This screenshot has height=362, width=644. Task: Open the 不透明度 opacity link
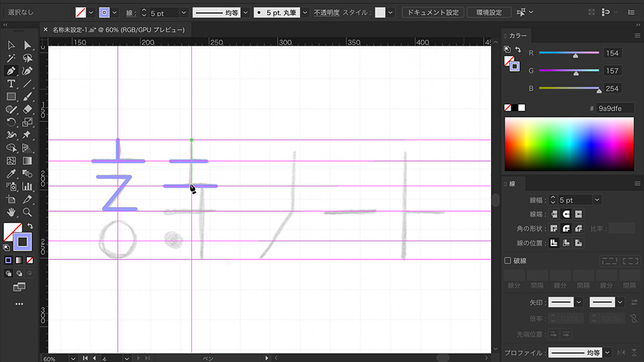click(327, 13)
